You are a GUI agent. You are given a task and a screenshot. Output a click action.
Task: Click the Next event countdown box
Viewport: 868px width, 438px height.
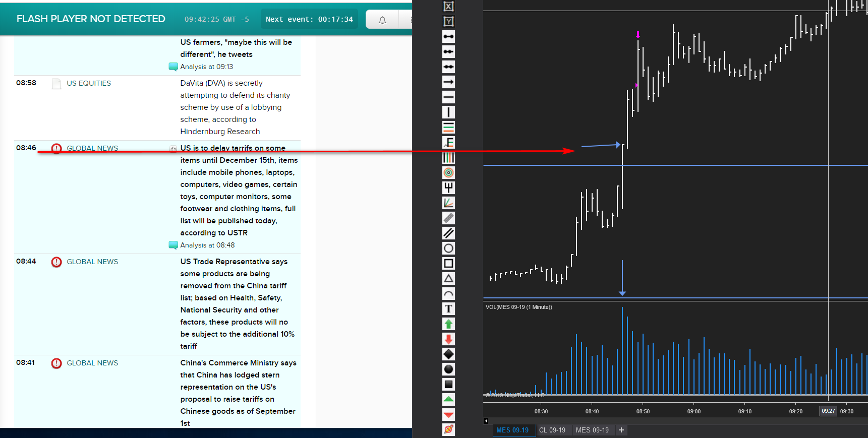point(309,19)
